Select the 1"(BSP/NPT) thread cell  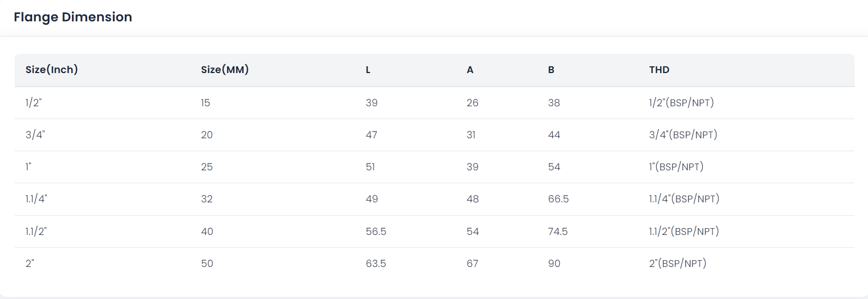coord(676,167)
